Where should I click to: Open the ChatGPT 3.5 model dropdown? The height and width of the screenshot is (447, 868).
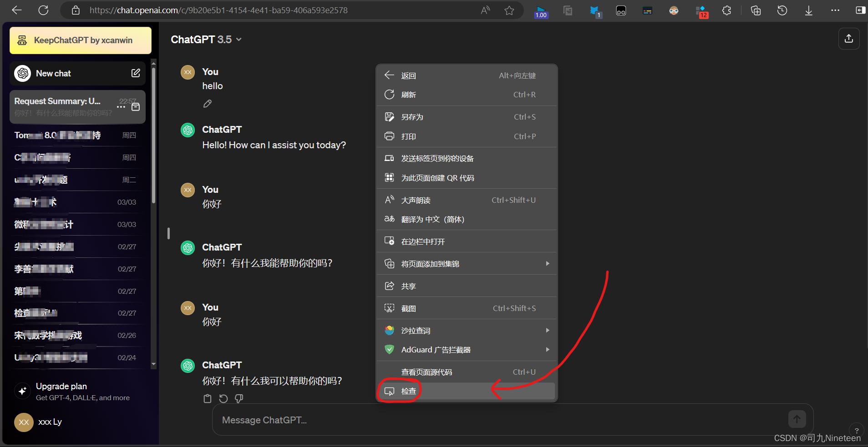click(206, 39)
